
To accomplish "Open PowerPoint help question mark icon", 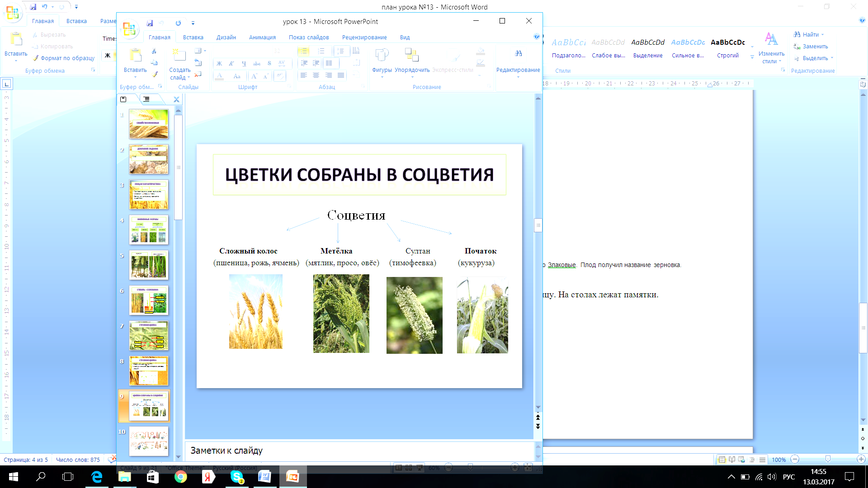I will click(537, 37).
